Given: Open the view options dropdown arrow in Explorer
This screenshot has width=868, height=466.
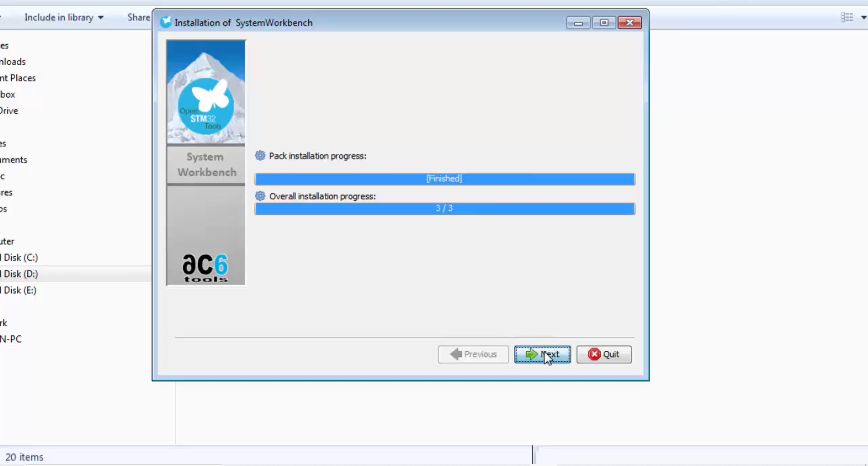Looking at the screenshot, I should pos(863,17).
